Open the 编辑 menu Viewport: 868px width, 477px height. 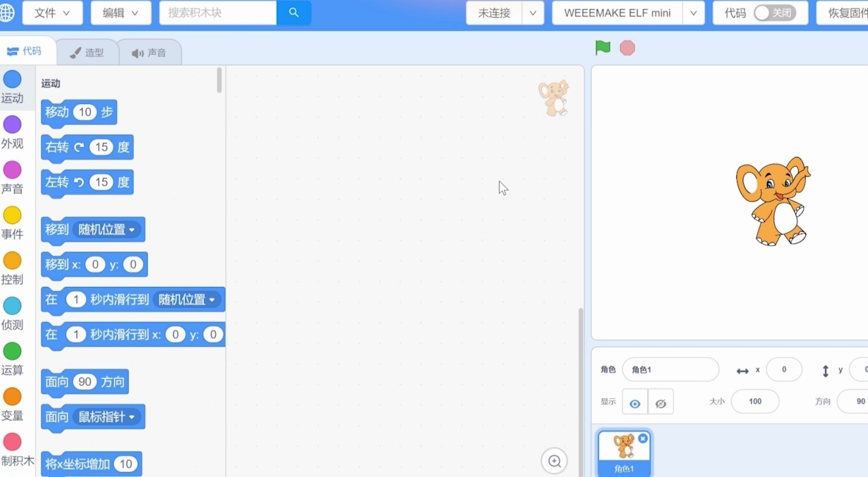pos(121,13)
